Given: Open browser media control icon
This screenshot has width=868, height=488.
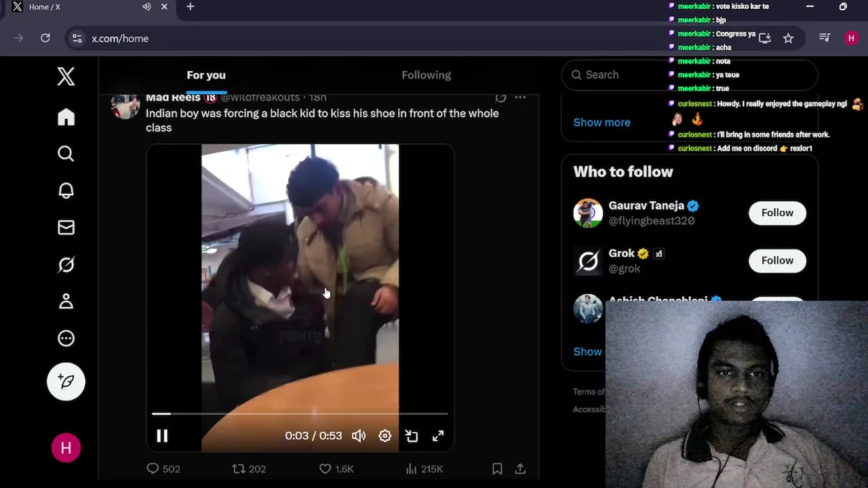Looking at the screenshot, I should (825, 38).
